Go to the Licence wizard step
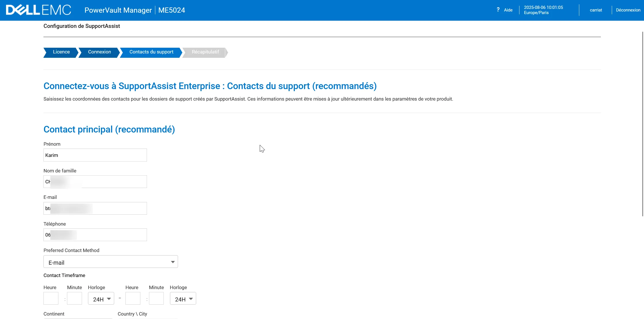The height and width of the screenshot is (319, 644). (61, 52)
